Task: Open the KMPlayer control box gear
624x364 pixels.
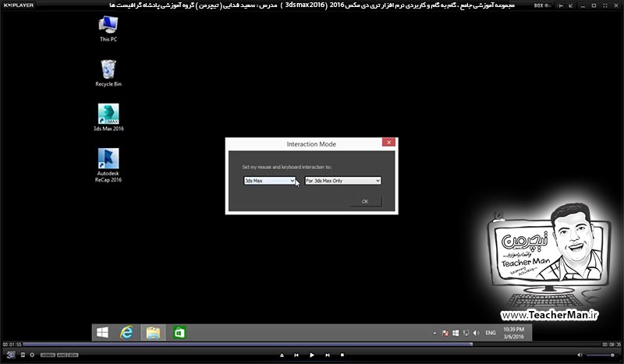Action: tap(32, 355)
